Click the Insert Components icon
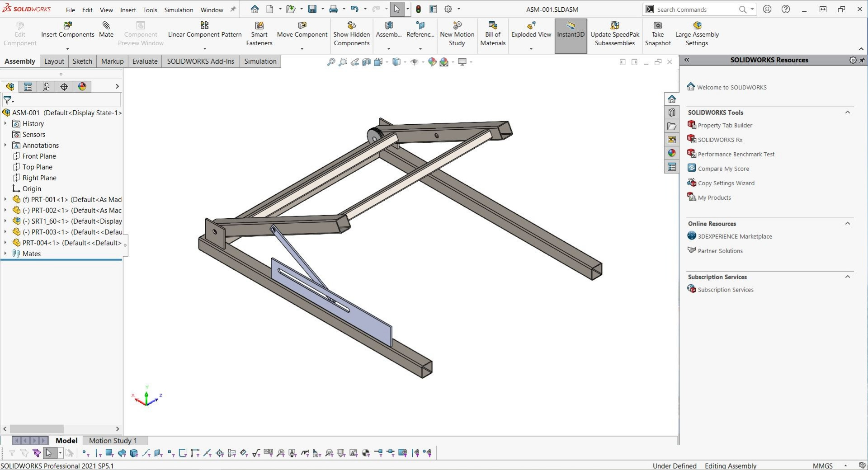The image size is (868, 470). (x=68, y=26)
